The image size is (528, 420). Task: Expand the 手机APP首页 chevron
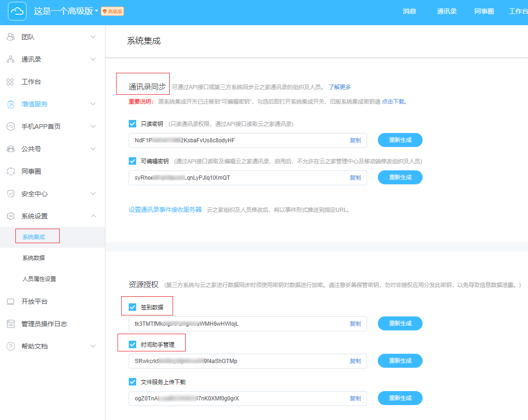click(93, 126)
